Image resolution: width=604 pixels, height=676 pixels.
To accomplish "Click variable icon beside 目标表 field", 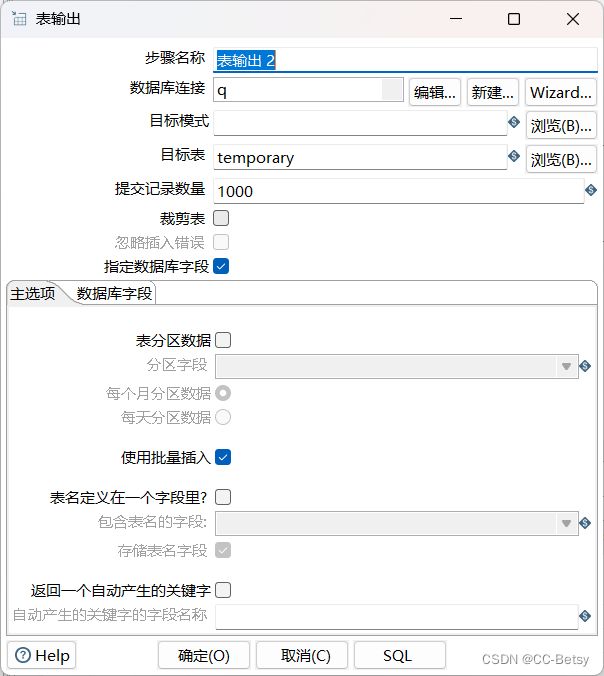I will click(x=513, y=156).
